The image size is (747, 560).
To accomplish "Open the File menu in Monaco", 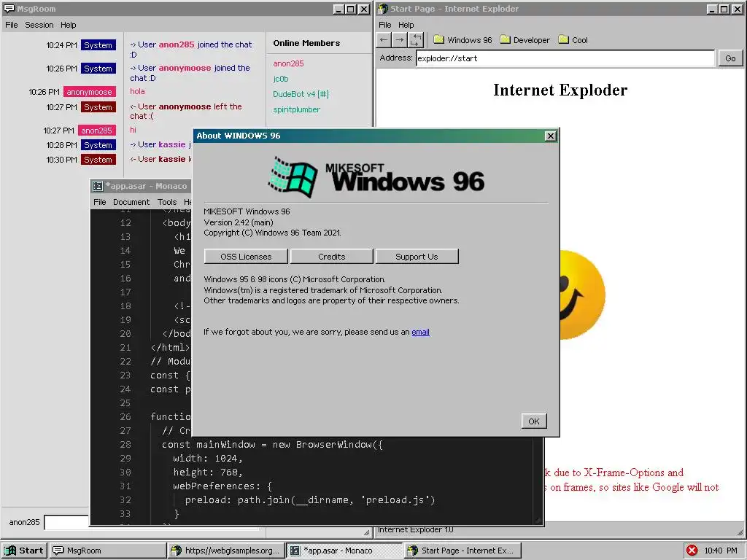I will pyautogui.click(x=99, y=202).
